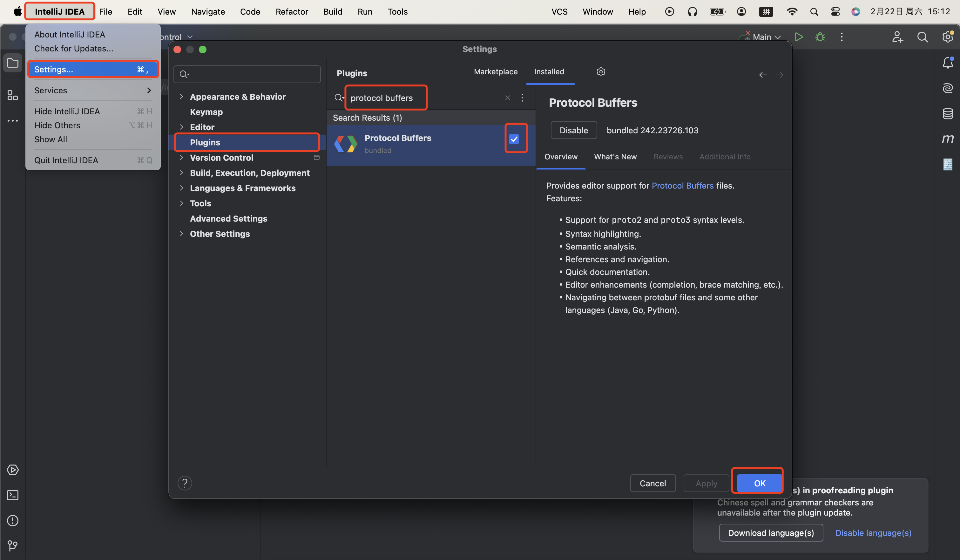960x560 pixels.
Task: Click the Debug bug icon in toolbar
Action: pyautogui.click(x=820, y=37)
